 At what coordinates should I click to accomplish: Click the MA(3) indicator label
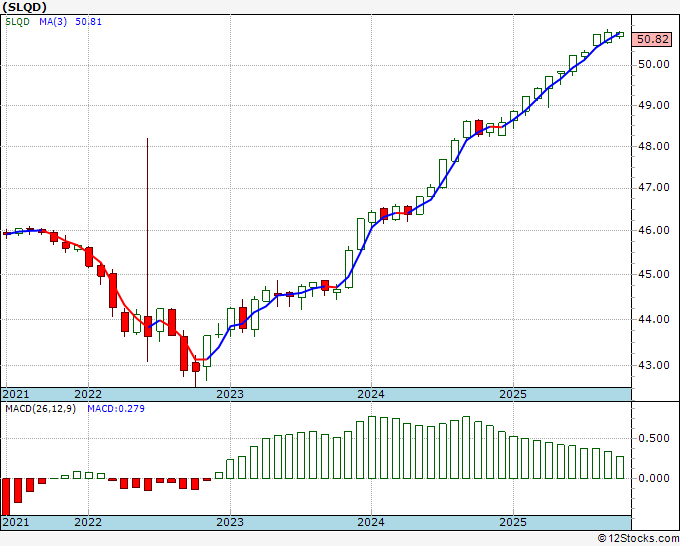point(53,22)
